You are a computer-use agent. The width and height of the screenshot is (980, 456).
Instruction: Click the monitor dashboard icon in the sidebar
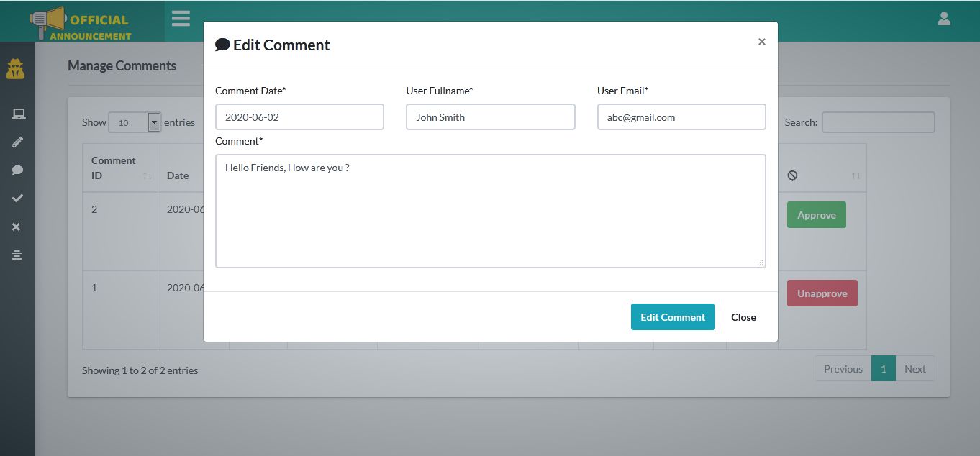coord(17,114)
